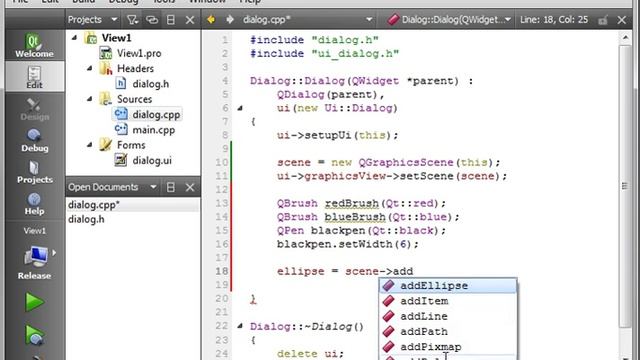Open the filter tree options icon
This screenshot has height=360, width=640.
[132, 20]
